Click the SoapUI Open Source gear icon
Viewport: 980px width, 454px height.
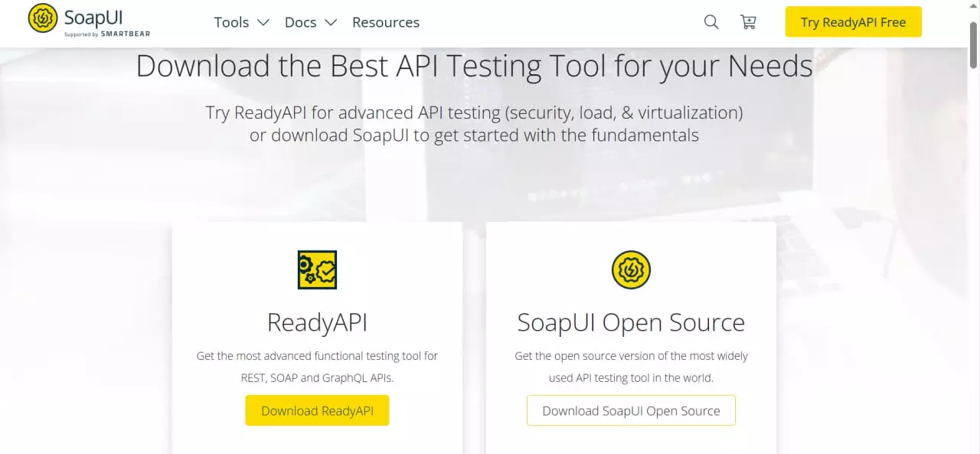(631, 269)
